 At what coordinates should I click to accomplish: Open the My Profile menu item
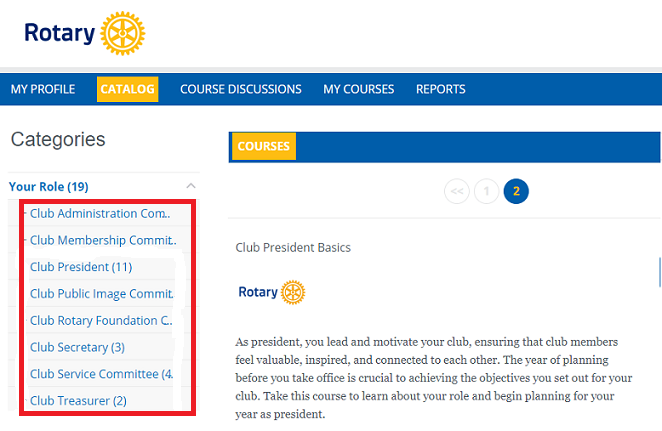(43, 89)
